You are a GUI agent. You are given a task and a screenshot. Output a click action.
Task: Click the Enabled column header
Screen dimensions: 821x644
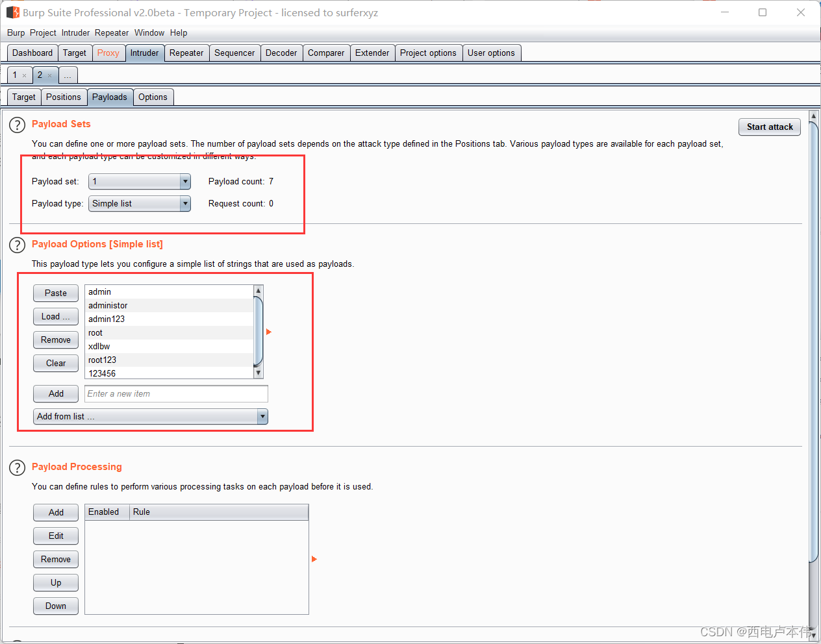tap(107, 512)
